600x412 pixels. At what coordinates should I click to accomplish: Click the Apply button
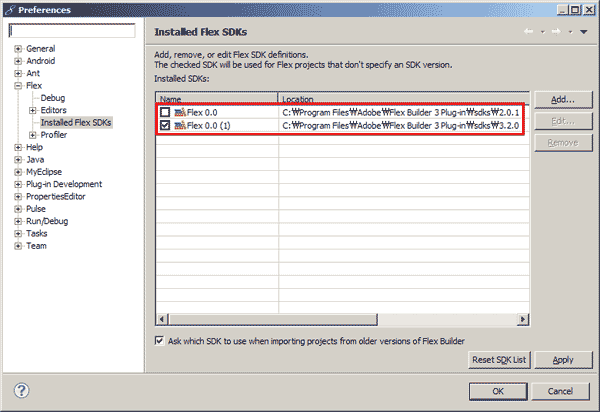[x=563, y=360]
